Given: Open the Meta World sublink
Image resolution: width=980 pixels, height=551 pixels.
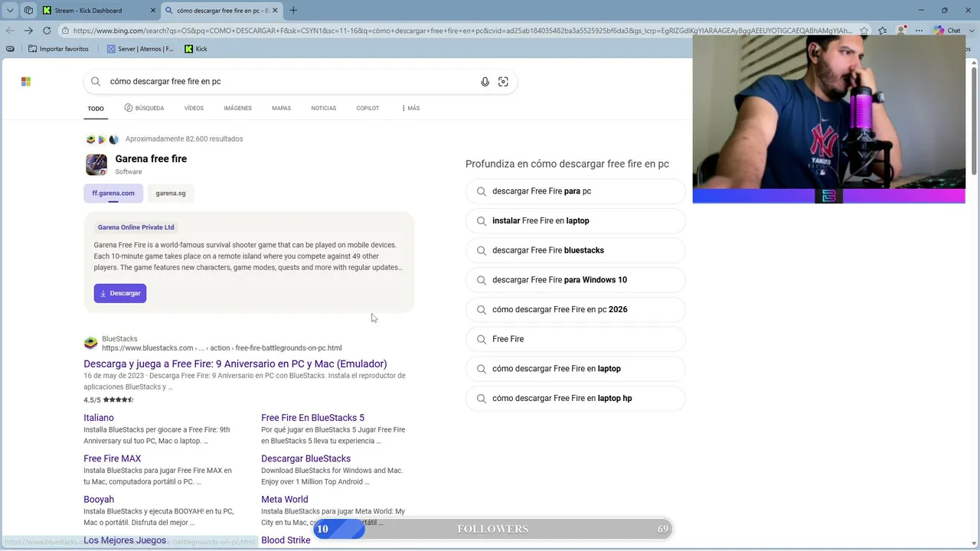Looking at the screenshot, I should [285, 499].
